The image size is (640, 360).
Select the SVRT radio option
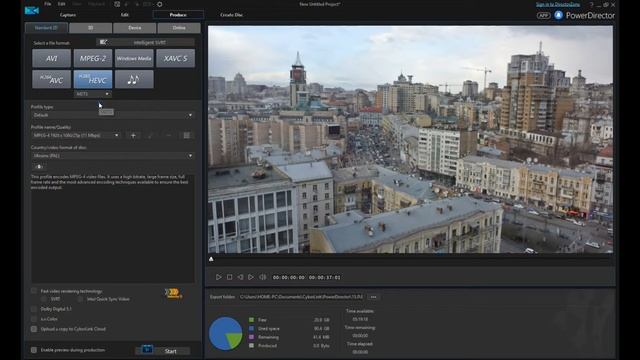click(44, 299)
